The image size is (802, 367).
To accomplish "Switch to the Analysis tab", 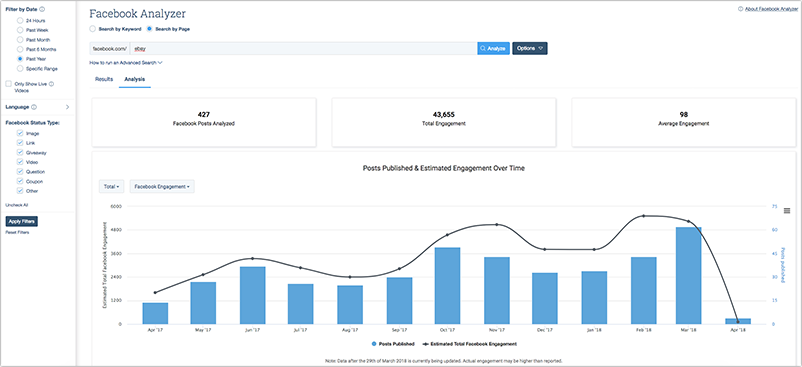I will point(135,79).
